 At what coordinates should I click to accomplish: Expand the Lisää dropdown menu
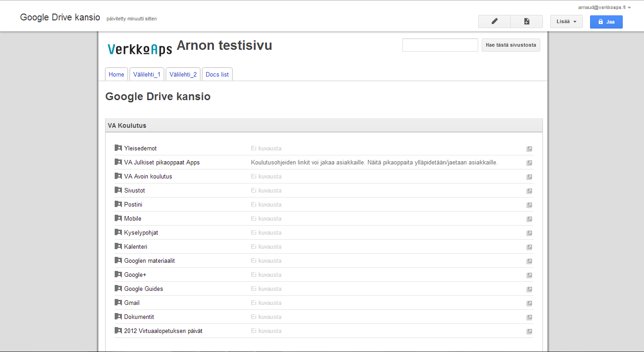coord(566,21)
